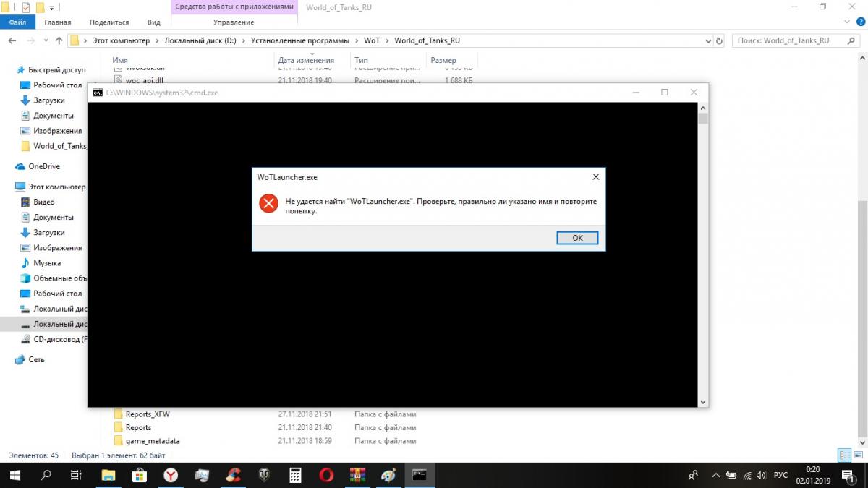The image size is (868, 488).
Task: Click the cmd.exe window scrollbar down arrow
Action: pyautogui.click(x=702, y=401)
